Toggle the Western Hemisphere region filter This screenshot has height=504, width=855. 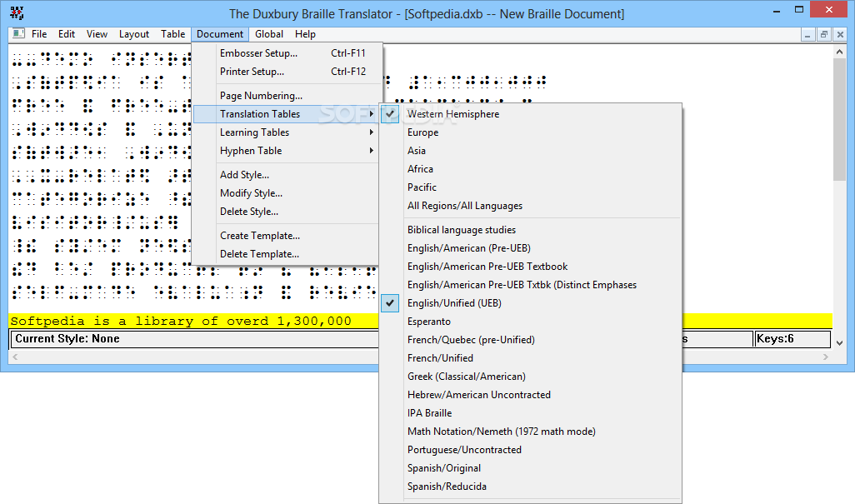530,114
